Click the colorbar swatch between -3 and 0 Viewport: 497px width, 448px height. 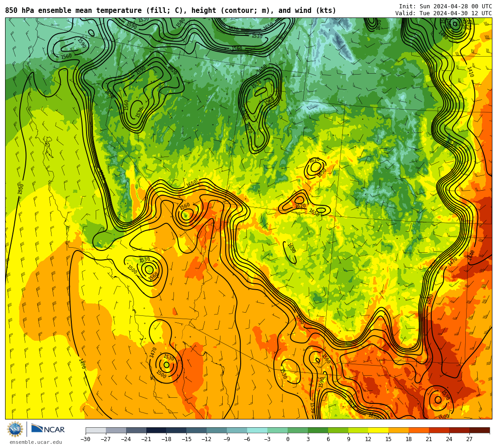[x=277, y=430]
